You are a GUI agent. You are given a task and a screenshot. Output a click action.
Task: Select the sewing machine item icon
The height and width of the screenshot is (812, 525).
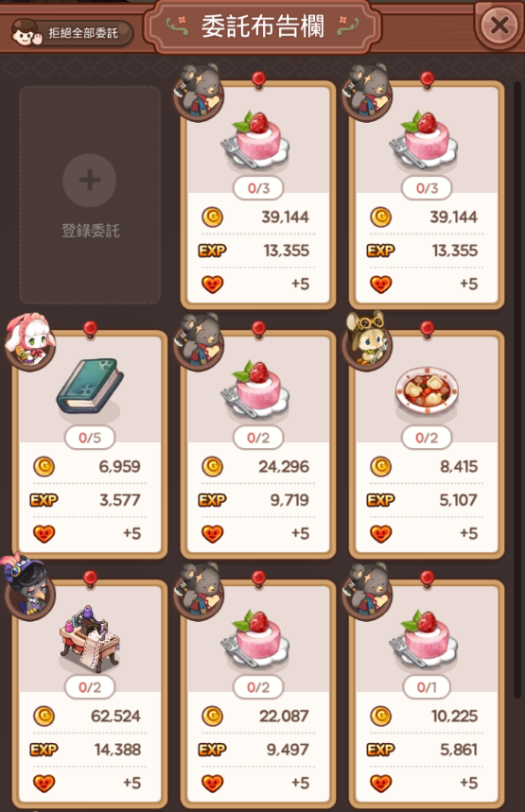pos(89,638)
